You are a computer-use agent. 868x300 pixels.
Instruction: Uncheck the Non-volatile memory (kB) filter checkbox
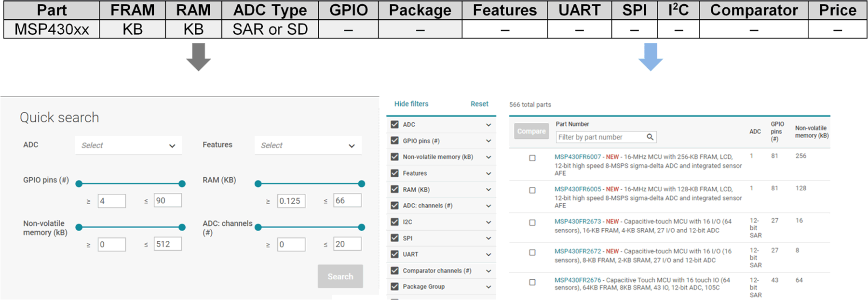[394, 157]
